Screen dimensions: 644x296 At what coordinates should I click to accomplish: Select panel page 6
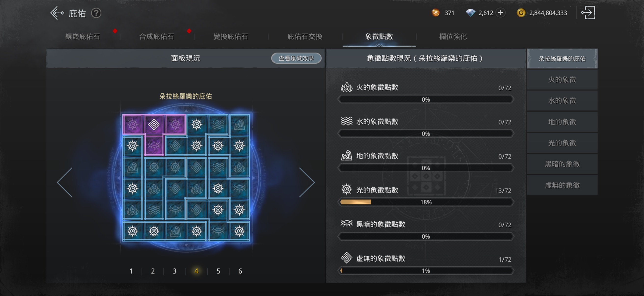pos(240,271)
